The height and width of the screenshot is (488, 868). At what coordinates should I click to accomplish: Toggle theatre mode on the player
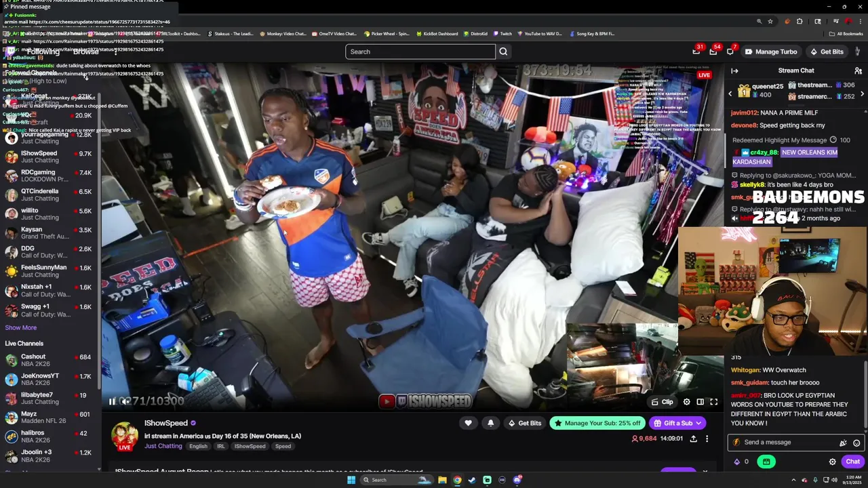click(700, 402)
